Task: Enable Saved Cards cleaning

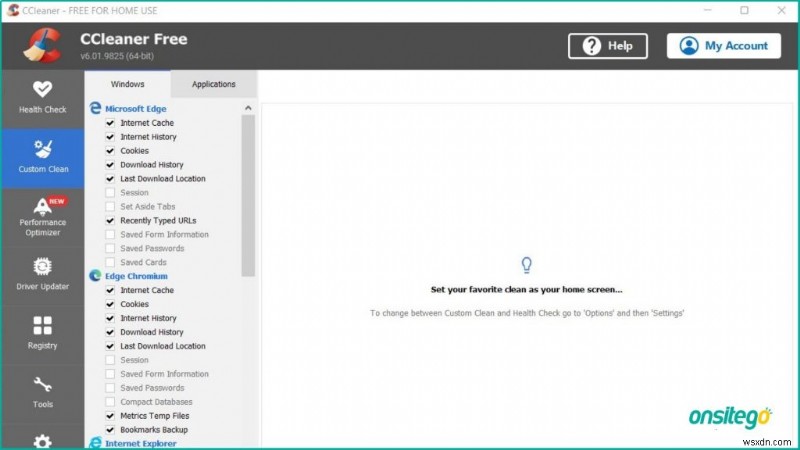Action: click(110, 262)
